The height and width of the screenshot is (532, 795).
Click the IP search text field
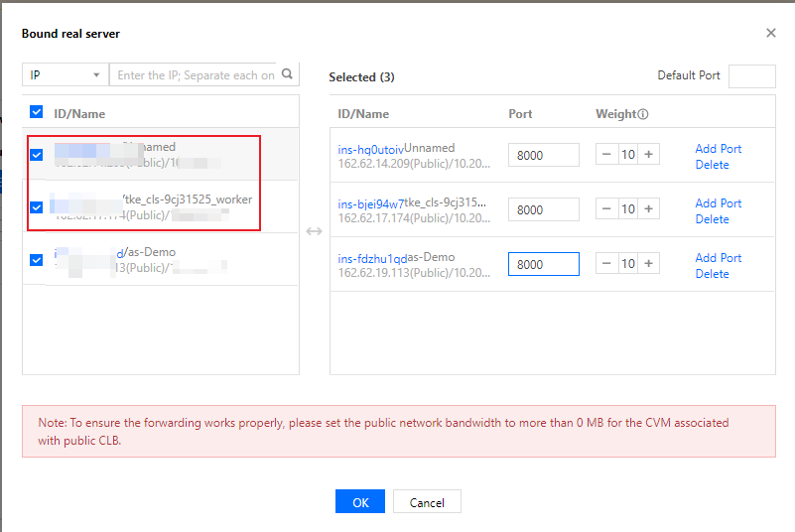pyautogui.click(x=196, y=75)
